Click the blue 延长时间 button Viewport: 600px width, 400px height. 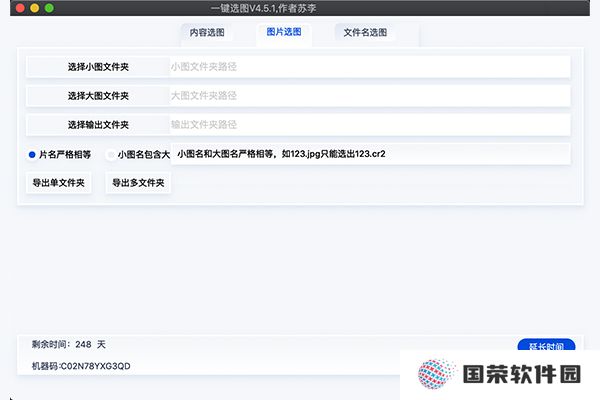(x=546, y=346)
